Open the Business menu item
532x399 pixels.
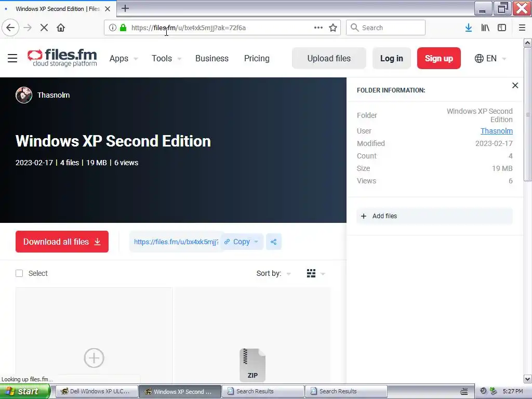pyautogui.click(x=212, y=58)
